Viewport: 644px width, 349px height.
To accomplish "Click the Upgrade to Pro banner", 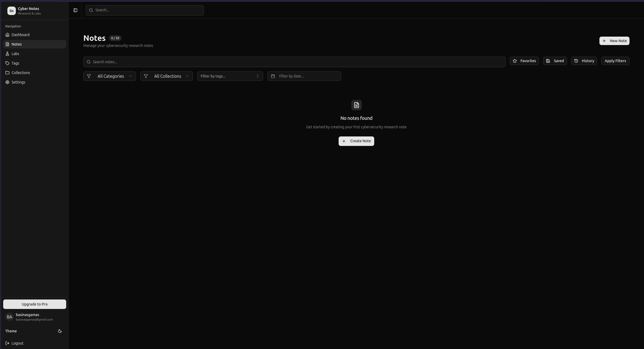I will (x=35, y=304).
